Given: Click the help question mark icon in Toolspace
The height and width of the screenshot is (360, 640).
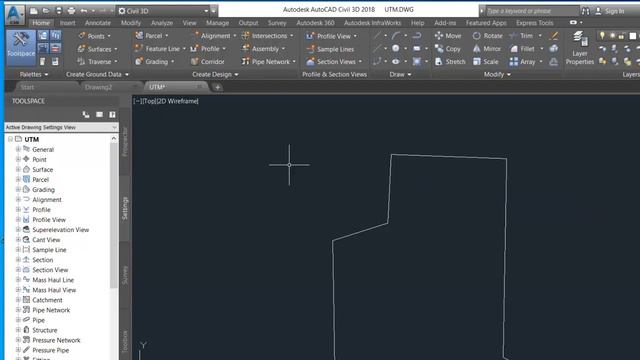Looking at the screenshot, I should pyautogui.click(x=112, y=115).
